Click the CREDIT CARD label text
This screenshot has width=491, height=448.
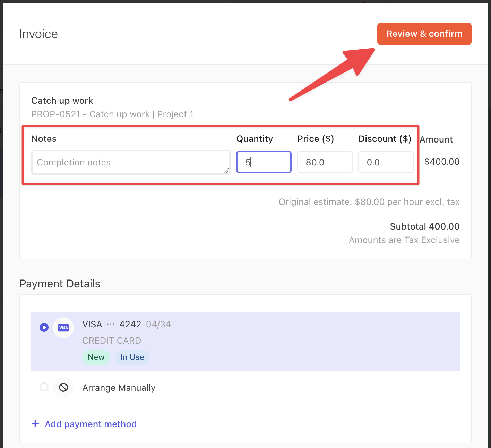click(112, 341)
